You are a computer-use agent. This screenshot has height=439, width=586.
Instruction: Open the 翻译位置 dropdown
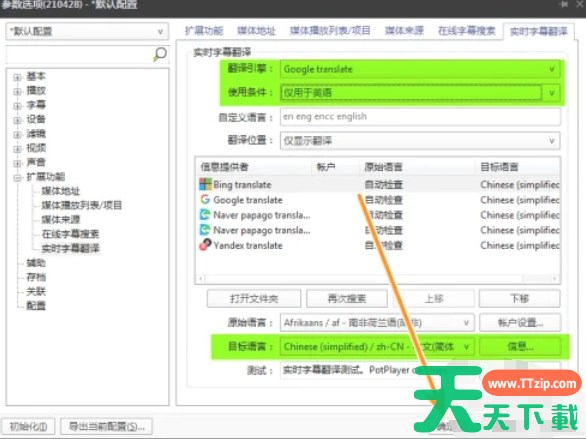[420, 141]
